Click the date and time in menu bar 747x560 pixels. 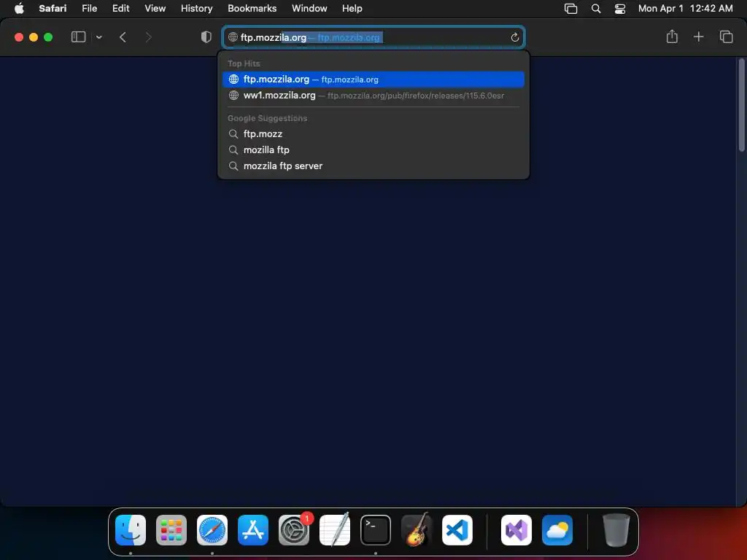coord(685,8)
